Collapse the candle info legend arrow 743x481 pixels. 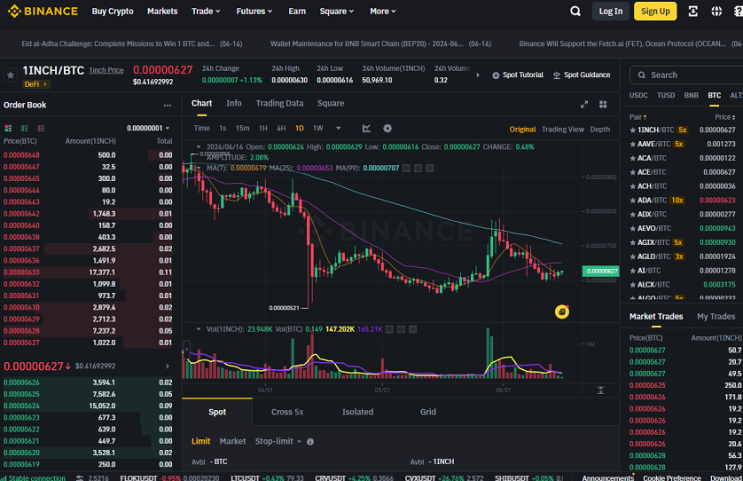(x=199, y=147)
